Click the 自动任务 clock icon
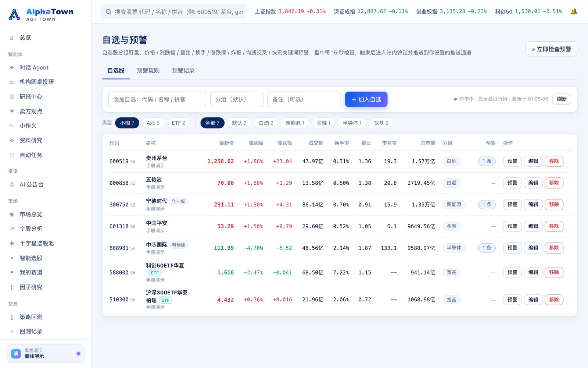 12,155
